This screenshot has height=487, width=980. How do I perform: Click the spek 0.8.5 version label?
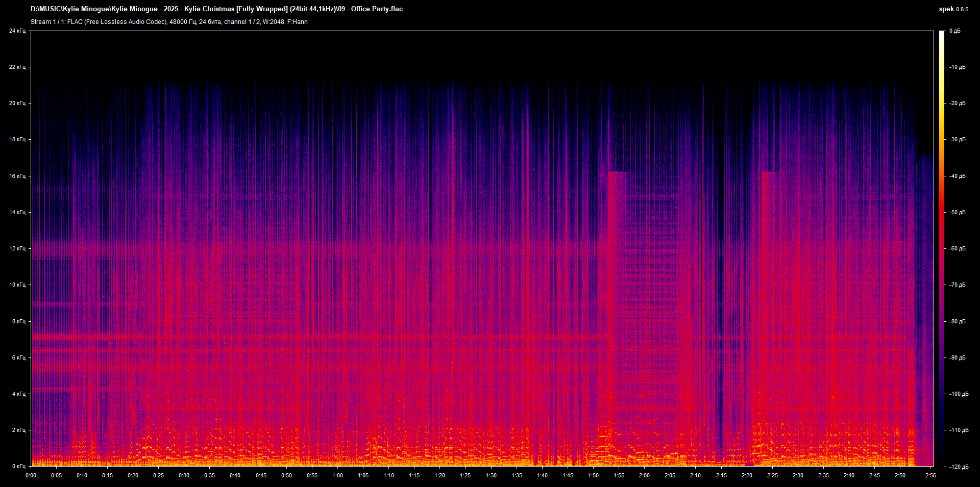coord(953,9)
